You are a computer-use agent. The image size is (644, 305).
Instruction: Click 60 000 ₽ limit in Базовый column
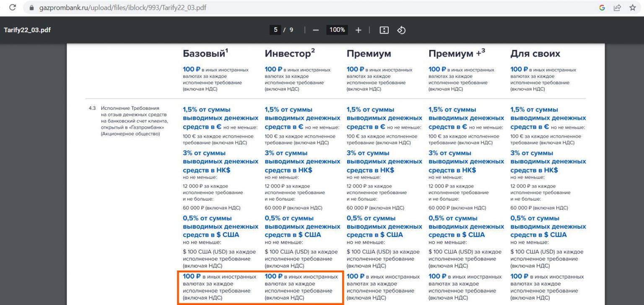211,208
